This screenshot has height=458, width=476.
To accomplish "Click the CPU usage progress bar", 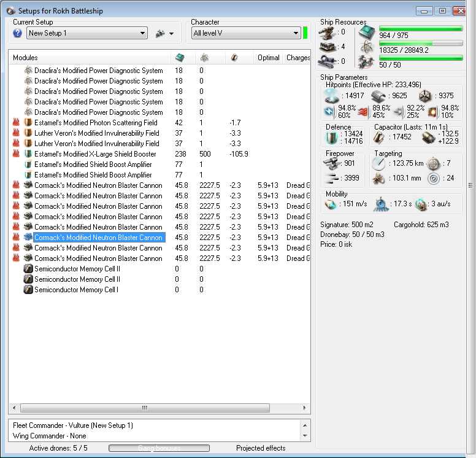I will click(421, 29).
